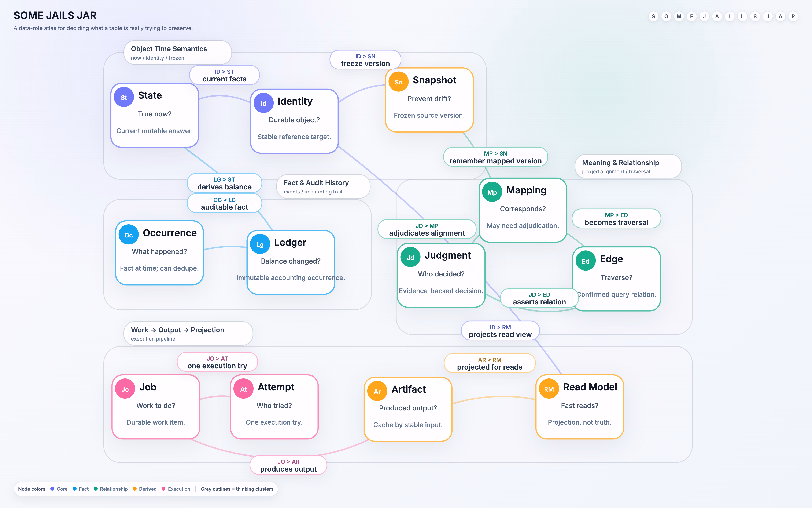
Task: Select the 'ID > SN freeze version' edge label
Action: click(365, 60)
